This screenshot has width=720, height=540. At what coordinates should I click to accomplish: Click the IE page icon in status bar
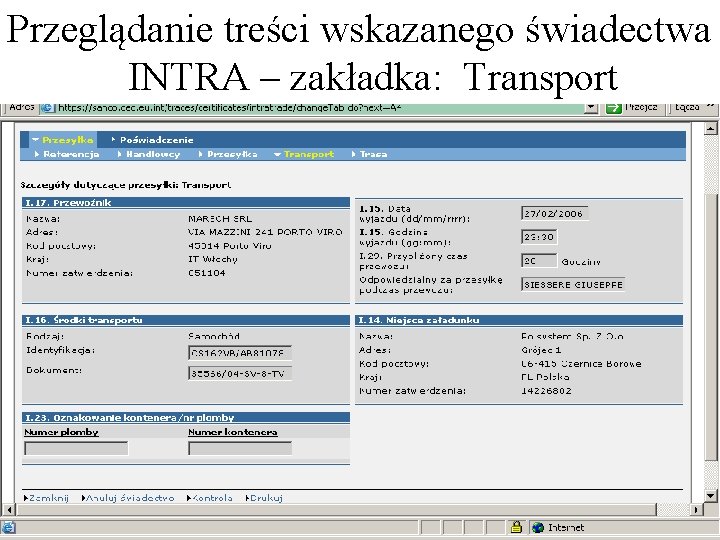click(9, 527)
